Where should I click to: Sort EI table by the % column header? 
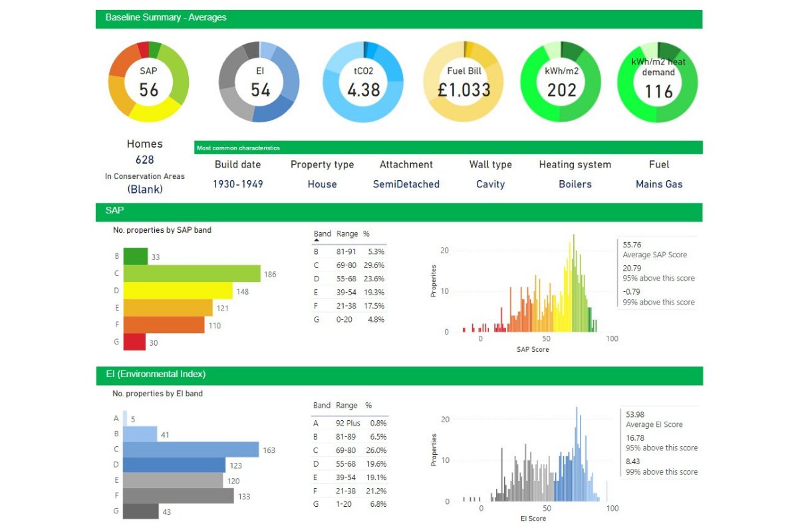[368, 405]
